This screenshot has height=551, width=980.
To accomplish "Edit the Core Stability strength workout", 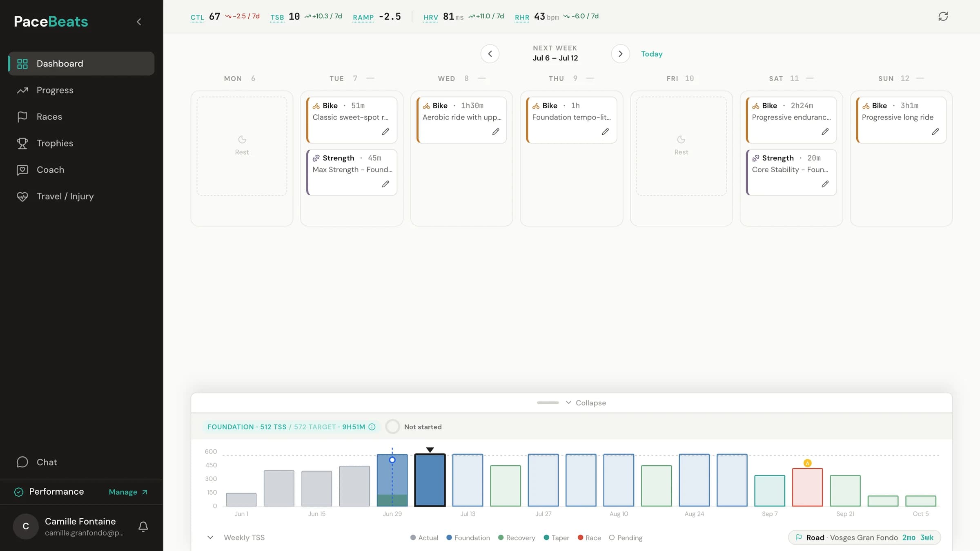I will [825, 184].
